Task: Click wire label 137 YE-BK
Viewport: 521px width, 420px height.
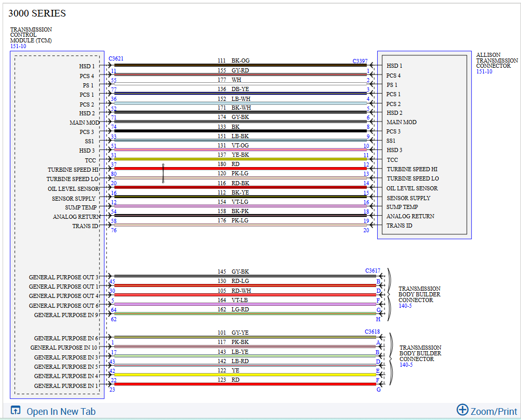Action: tap(233, 155)
